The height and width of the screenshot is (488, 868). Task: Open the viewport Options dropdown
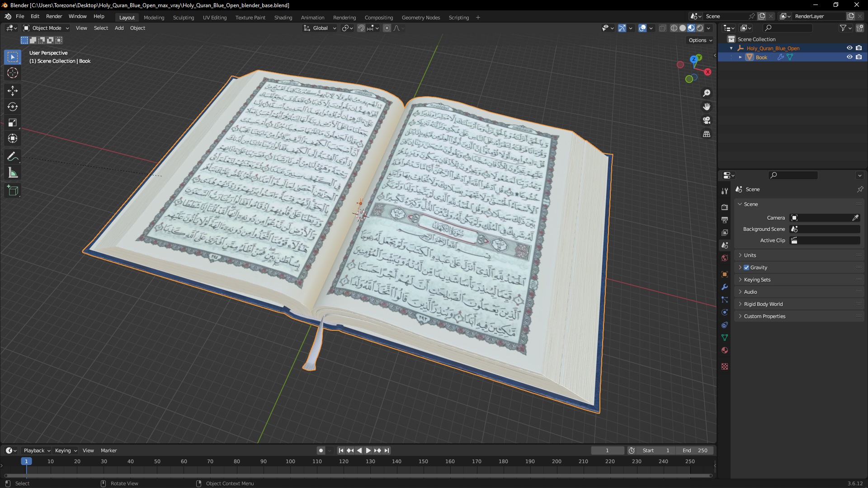(x=700, y=40)
